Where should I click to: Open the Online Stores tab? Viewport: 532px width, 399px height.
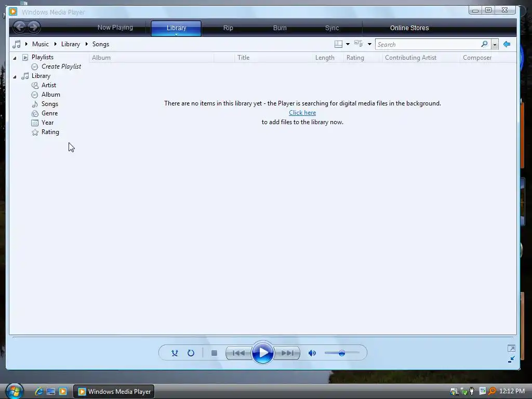point(409,28)
